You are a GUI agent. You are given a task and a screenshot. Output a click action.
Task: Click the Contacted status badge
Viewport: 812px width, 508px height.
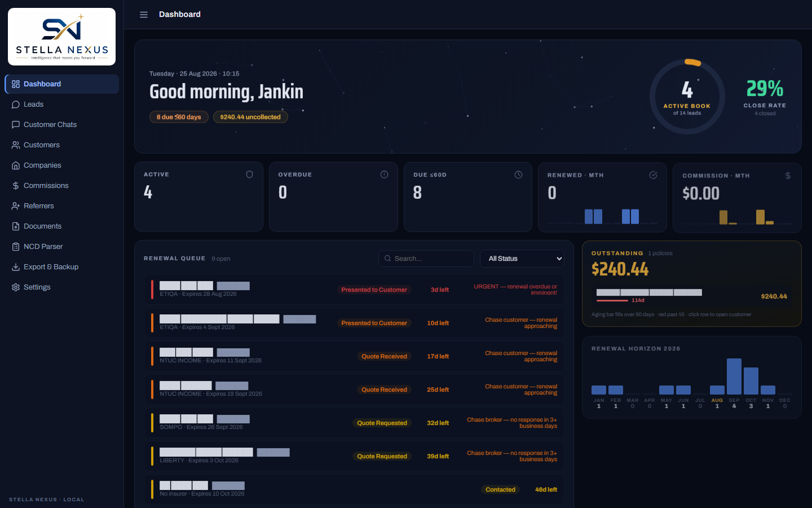coord(500,489)
